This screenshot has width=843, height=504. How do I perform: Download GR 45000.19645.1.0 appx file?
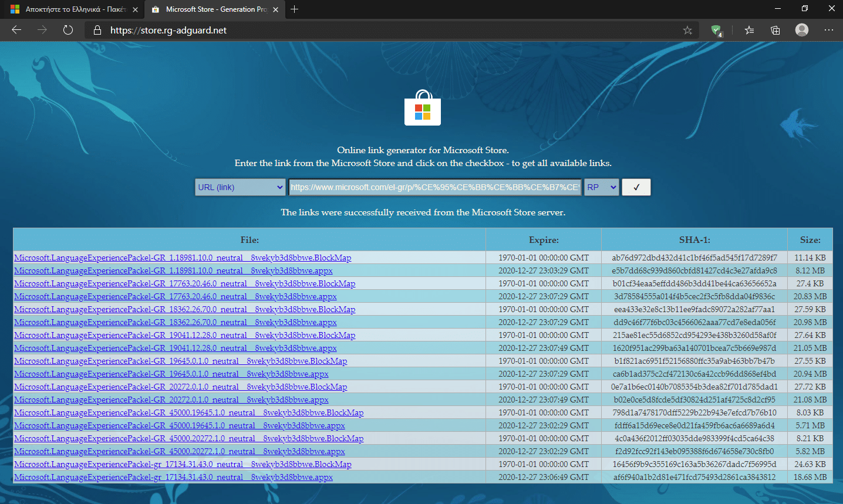point(180,425)
